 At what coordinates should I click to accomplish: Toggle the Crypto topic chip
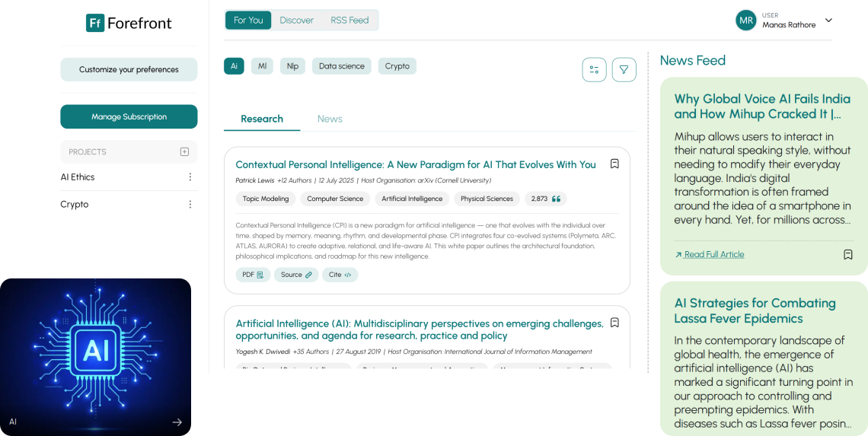pyautogui.click(x=397, y=66)
